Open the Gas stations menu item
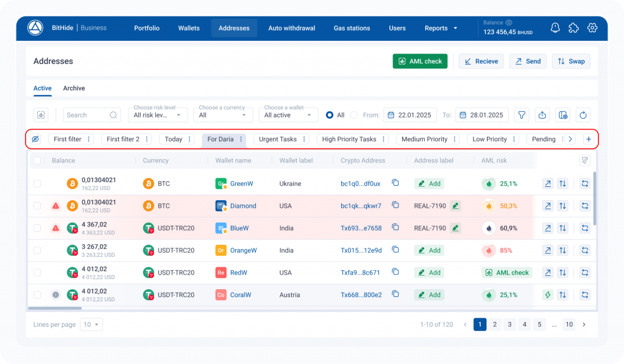 pos(352,28)
